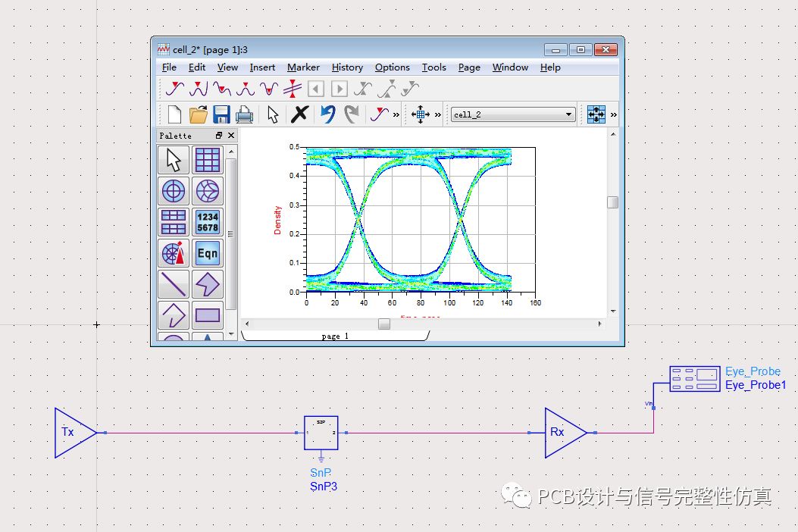Screen dimensions: 798x532
Task: Select the Line drawing tool
Action: (174, 284)
